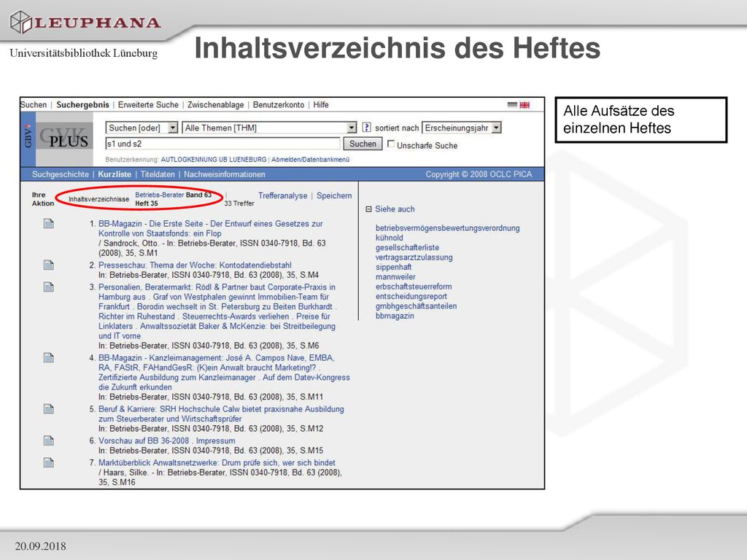Click the gesellschafterliste see-also term

point(407,248)
